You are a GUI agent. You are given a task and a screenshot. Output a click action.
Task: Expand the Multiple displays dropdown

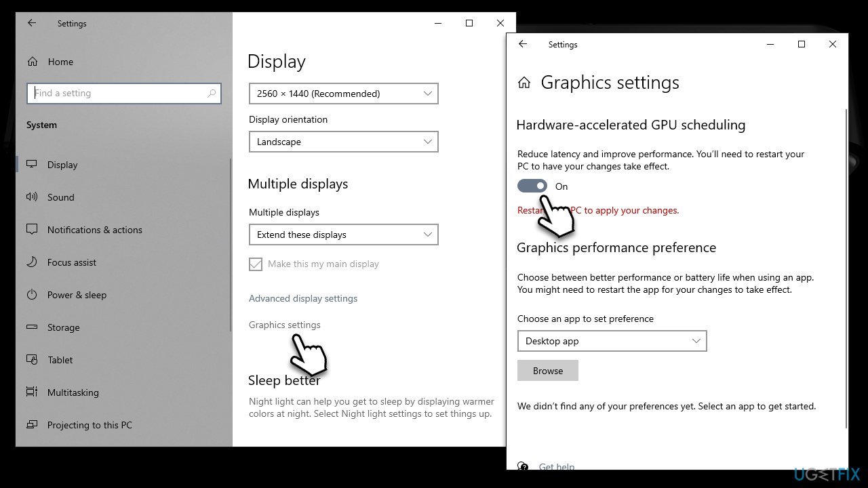coord(343,234)
